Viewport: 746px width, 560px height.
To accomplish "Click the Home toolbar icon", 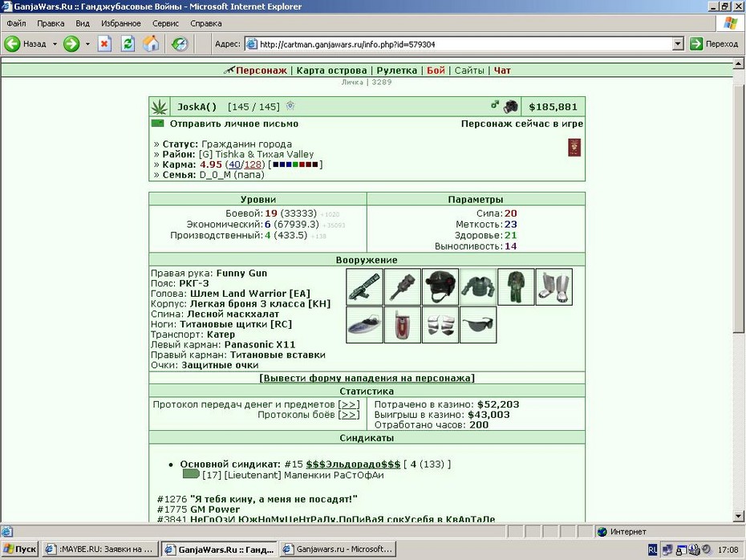I will [151, 44].
